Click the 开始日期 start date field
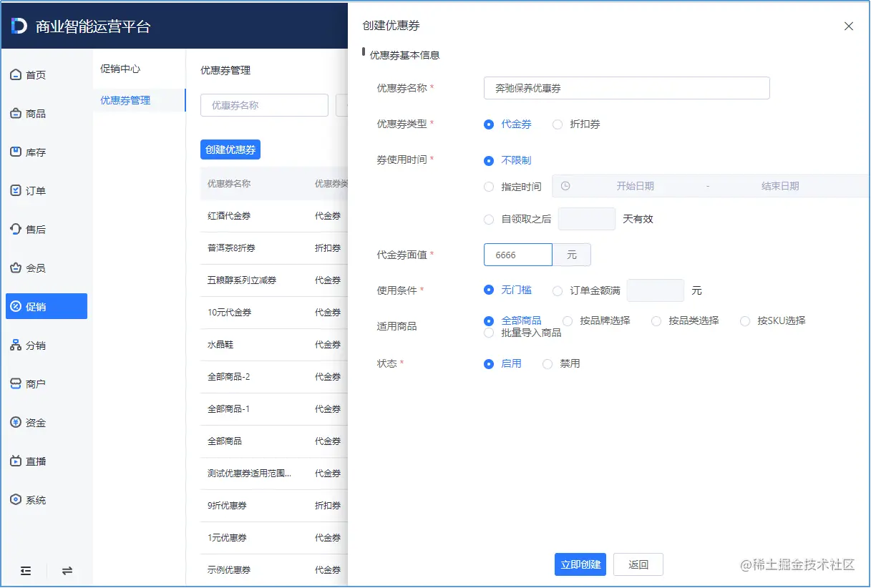This screenshot has width=871, height=588. point(635,186)
